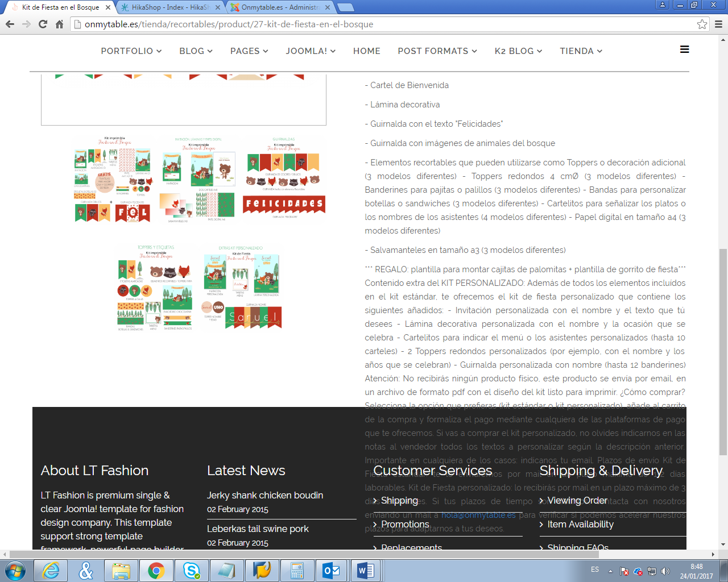This screenshot has width=728, height=582.
Task: Reload the current page
Action: (x=43, y=24)
